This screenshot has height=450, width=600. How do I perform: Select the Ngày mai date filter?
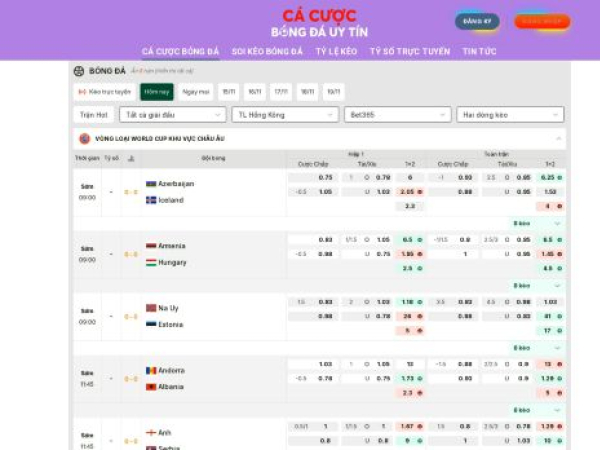click(x=196, y=92)
